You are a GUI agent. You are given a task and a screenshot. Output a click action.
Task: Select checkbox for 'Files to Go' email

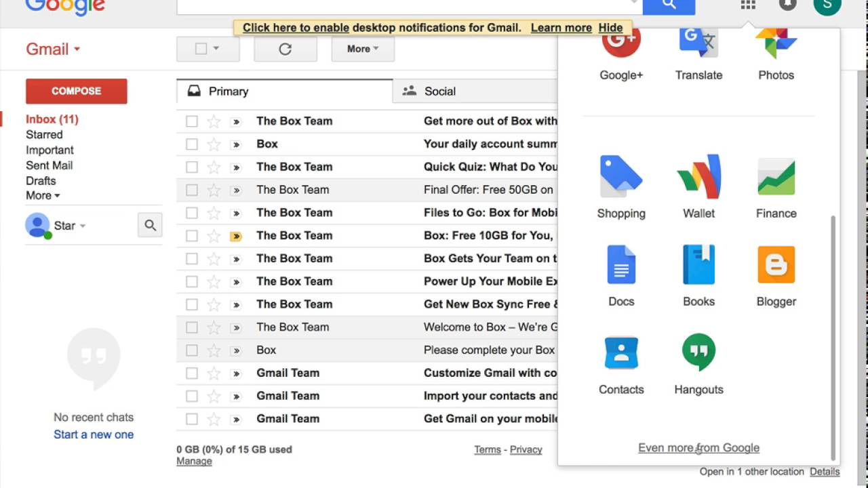(x=192, y=213)
